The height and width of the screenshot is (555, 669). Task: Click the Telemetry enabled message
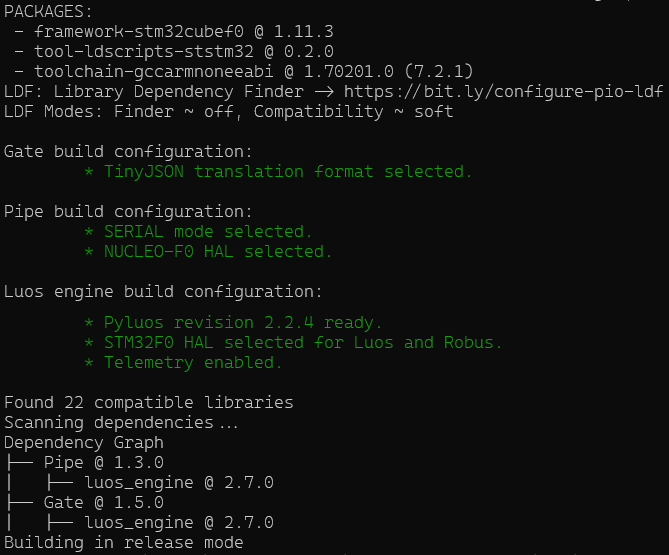(193, 362)
